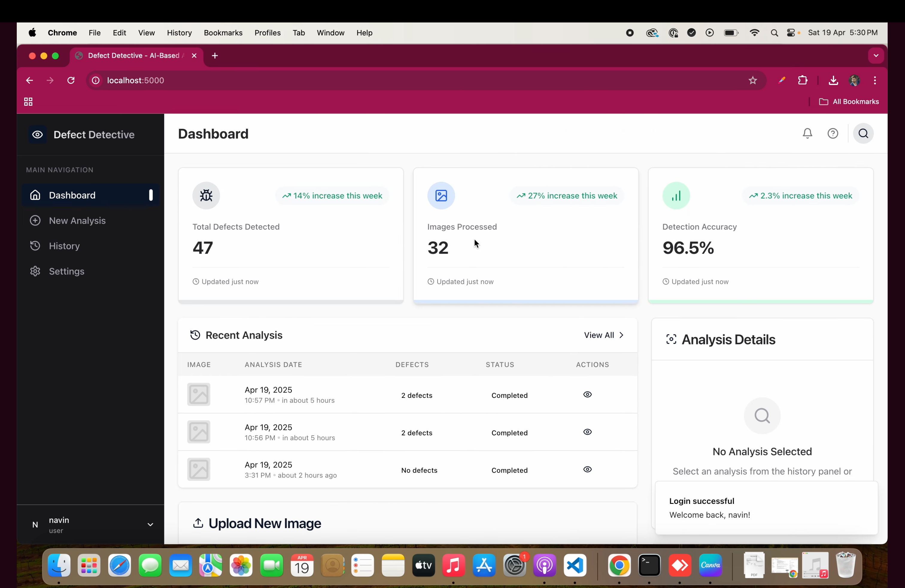
Task: Open the help question mark icon
Action: tap(833, 134)
